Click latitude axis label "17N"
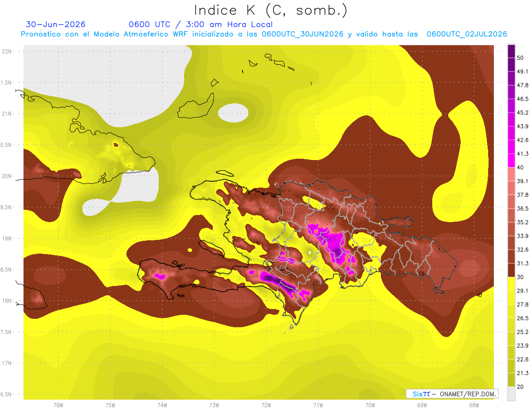 [x=7, y=363]
